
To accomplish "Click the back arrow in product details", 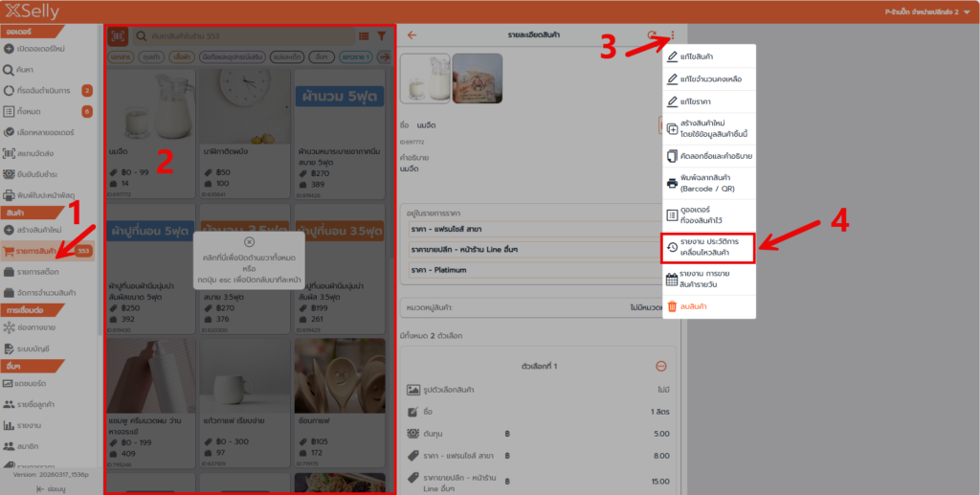I will 412,35.
